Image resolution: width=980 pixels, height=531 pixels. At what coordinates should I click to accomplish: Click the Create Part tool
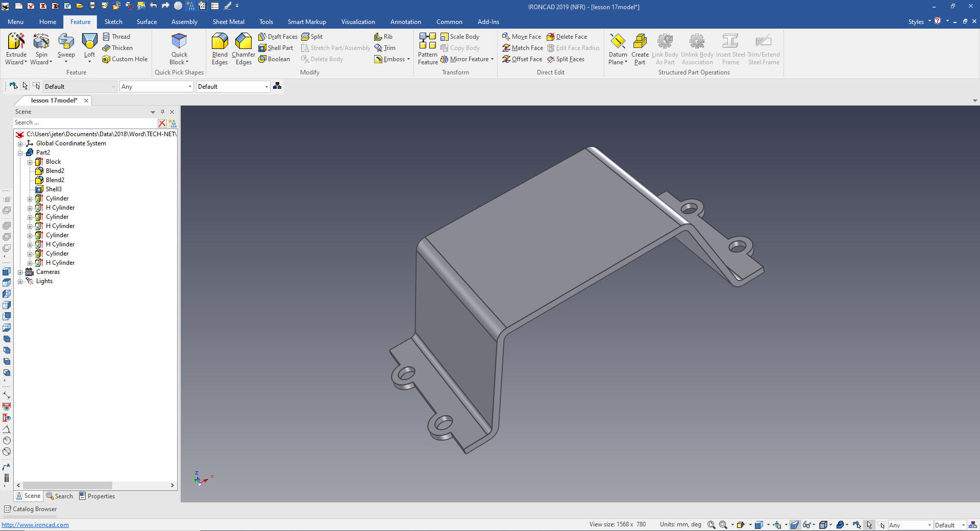[640, 49]
